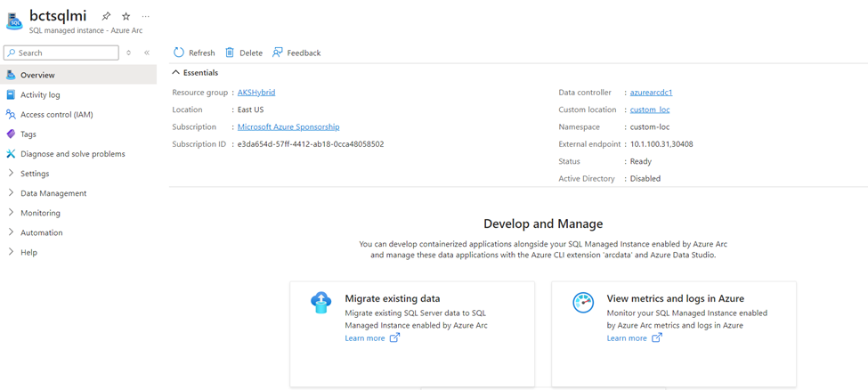The image size is (868, 390).
Task: Expand the Data Management menu group
Action: tap(11, 193)
